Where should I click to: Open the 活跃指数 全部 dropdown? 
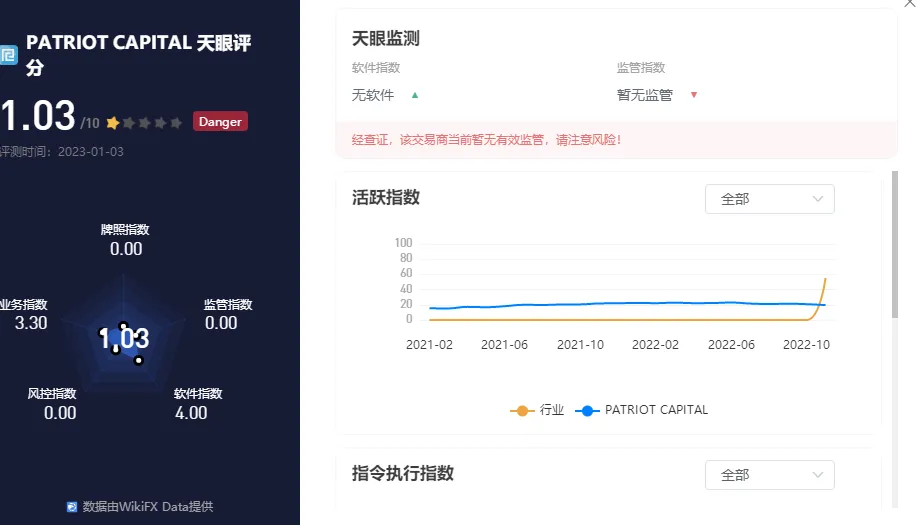770,199
